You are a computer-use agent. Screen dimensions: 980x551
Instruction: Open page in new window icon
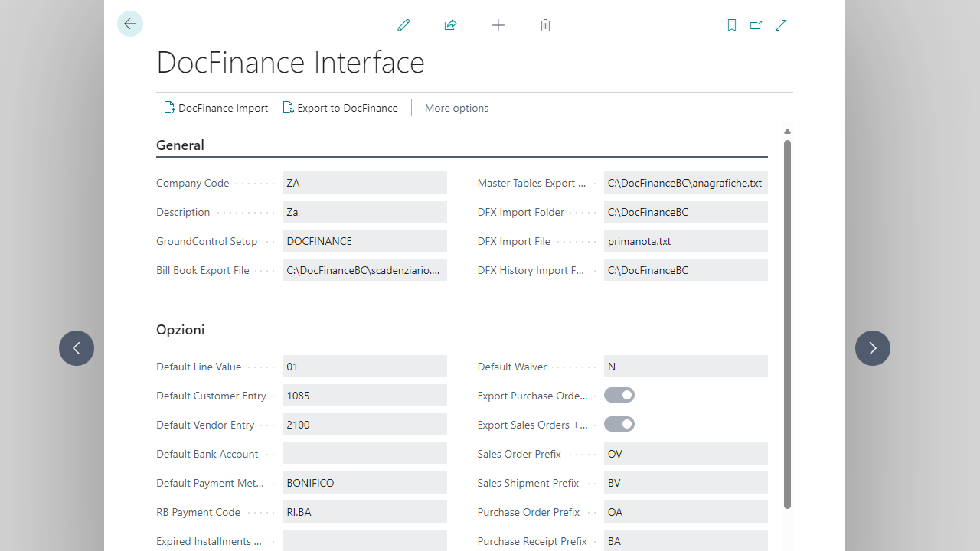tap(756, 25)
